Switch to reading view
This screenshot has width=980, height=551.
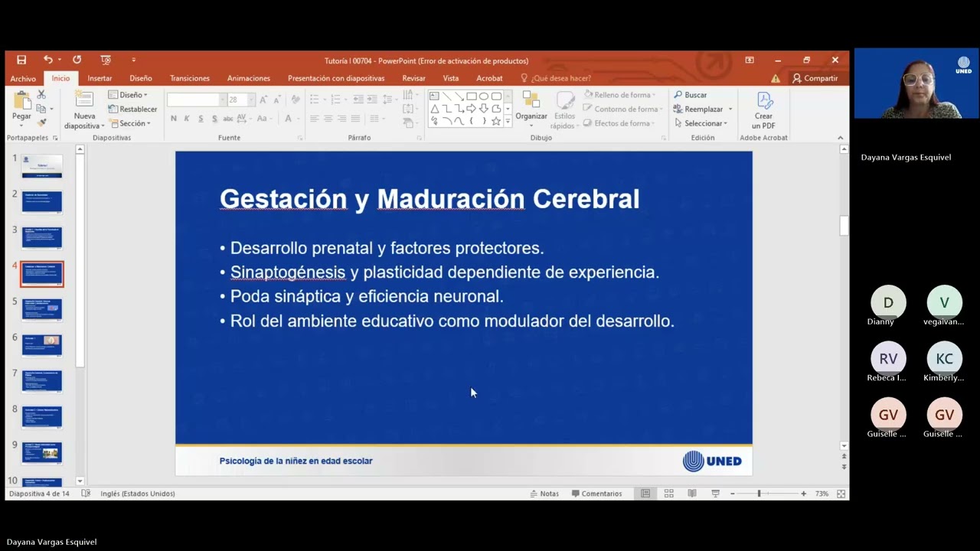pyautogui.click(x=692, y=494)
